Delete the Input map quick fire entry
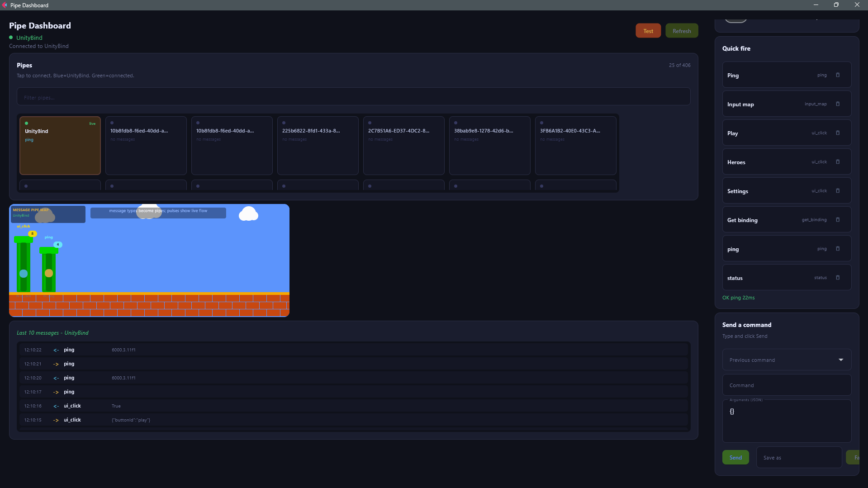The height and width of the screenshot is (488, 868). 837,104
